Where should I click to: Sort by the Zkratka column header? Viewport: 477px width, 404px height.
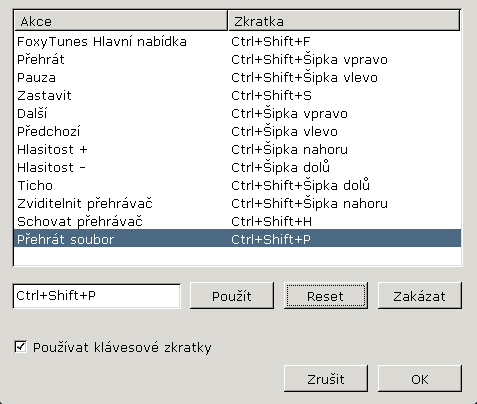344,21
